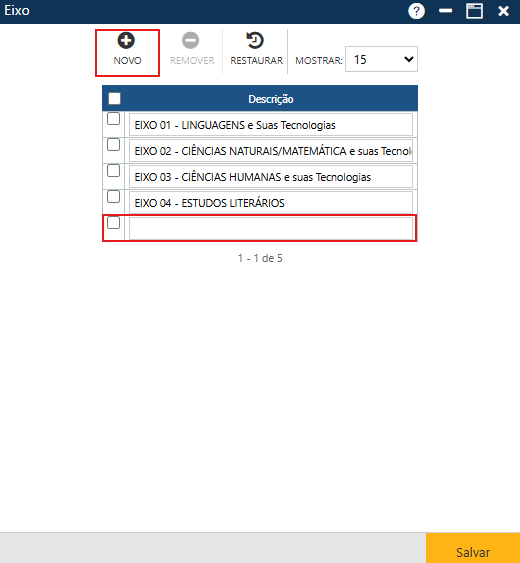This screenshot has width=520, height=563.
Task: Edit the EIXO 04 ESTUDOS LITERÁRIOS field
Action: click(x=271, y=203)
